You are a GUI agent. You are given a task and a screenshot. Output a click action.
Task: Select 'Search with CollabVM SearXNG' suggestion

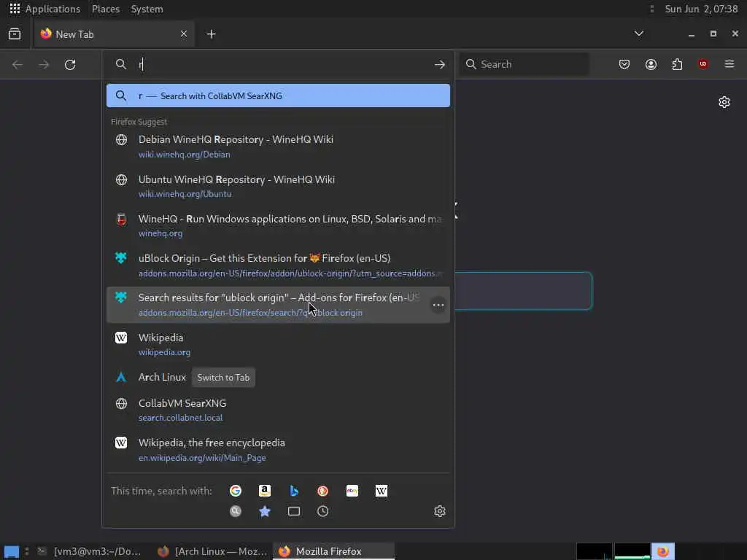pyautogui.click(x=278, y=96)
